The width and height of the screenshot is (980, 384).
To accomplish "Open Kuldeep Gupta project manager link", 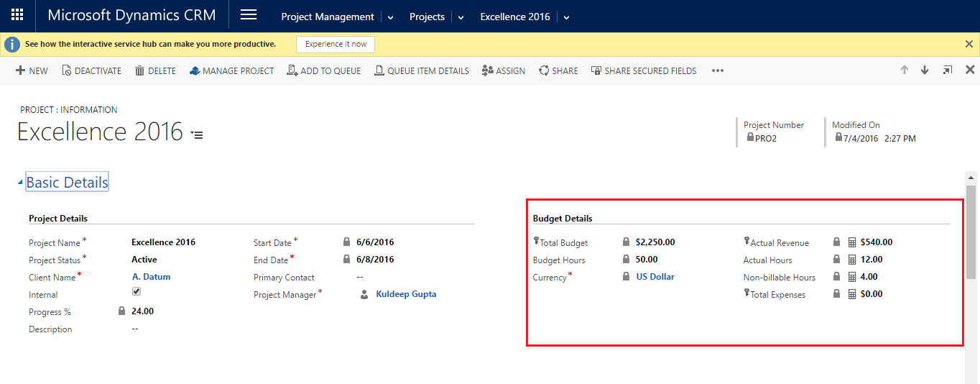I will (x=406, y=294).
